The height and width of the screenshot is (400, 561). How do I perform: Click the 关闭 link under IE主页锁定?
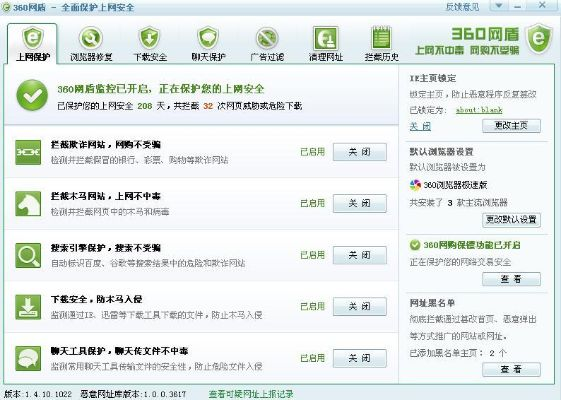(x=420, y=126)
